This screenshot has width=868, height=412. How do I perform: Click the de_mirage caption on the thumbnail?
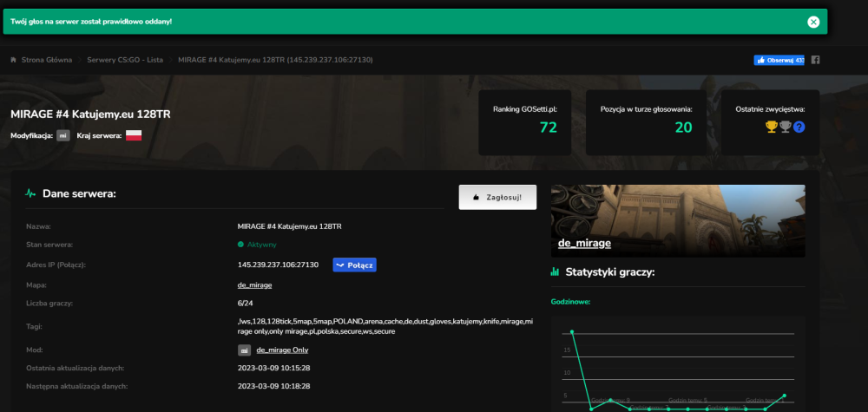click(584, 244)
